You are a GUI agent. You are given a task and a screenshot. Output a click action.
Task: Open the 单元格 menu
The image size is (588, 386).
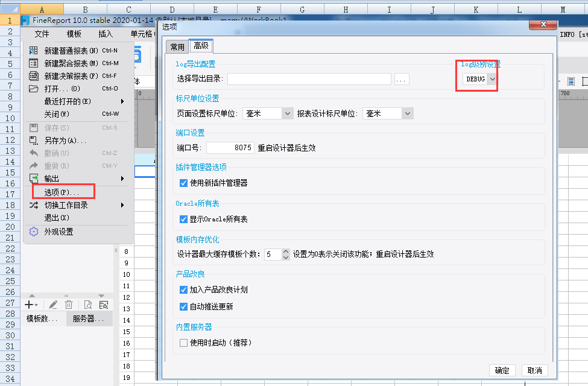[x=141, y=34]
